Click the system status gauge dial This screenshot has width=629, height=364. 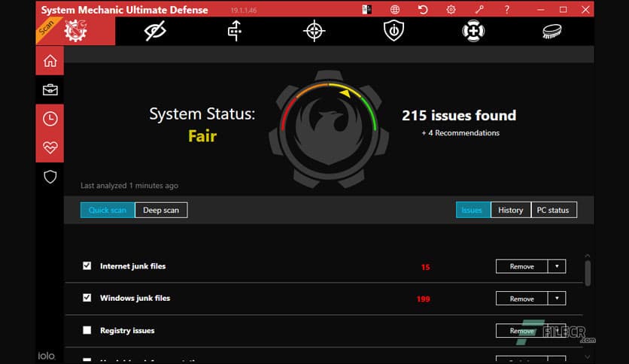click(329, 129)
